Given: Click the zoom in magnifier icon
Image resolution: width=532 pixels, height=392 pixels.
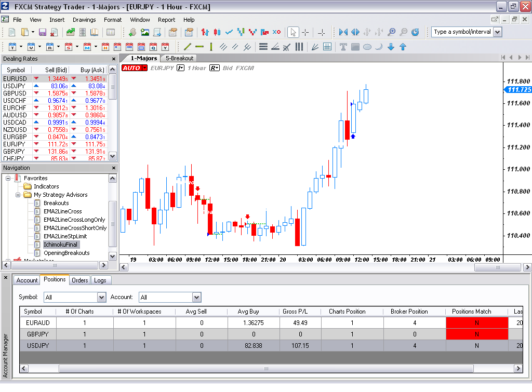Looking at the screenshot, I should [392, 32].
